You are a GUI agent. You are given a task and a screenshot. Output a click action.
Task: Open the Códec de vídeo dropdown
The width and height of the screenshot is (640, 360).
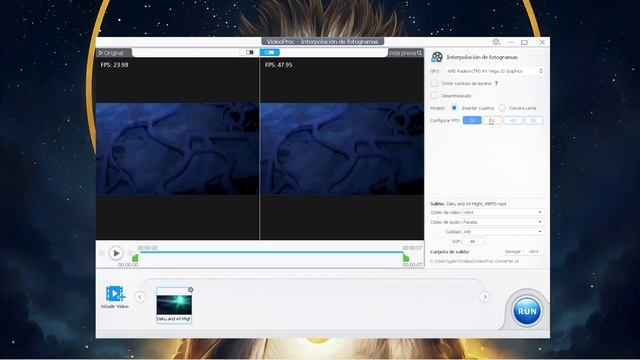pyautogui.click(x=502, y=212)
